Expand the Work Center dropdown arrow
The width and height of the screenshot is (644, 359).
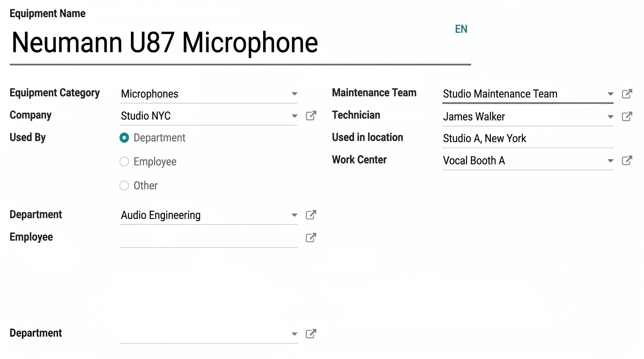click(x=610, y=161)
